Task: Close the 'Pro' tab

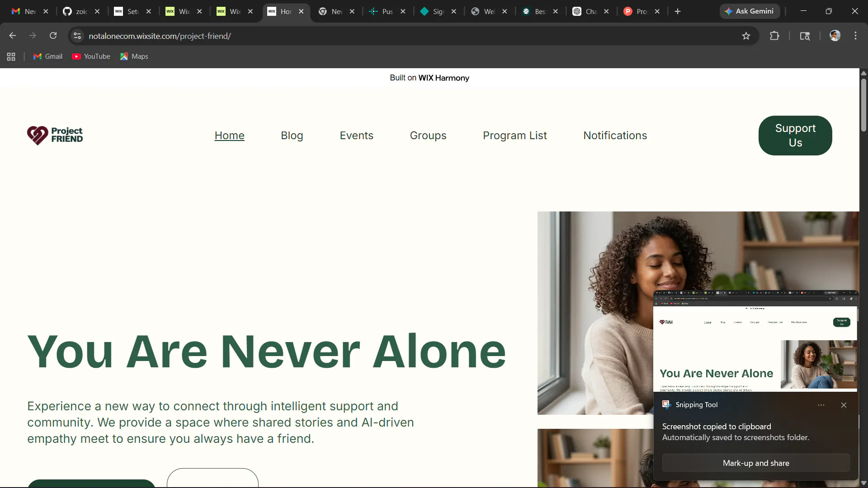Action: [657, 11]
